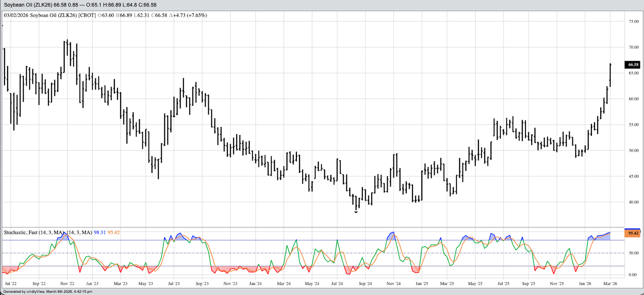This screenshot has height=295, width=644.
Task: Click the Generated by cmdtyView footer text
Action: (48, 292)
